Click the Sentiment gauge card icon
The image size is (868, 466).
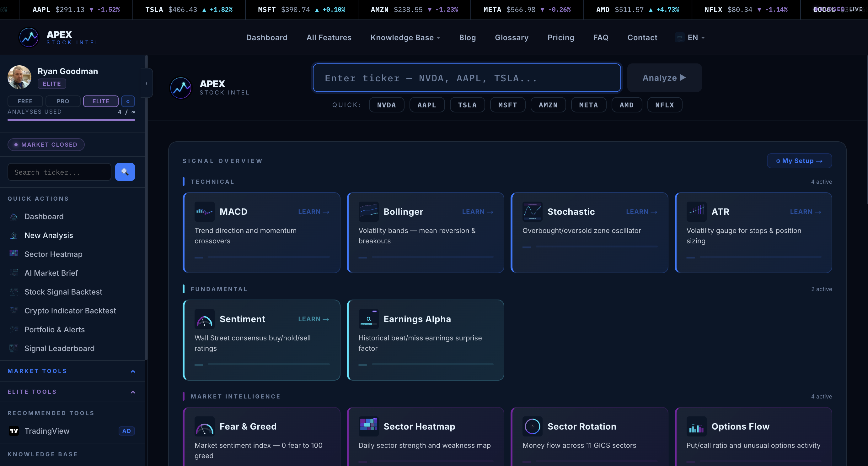205,319
